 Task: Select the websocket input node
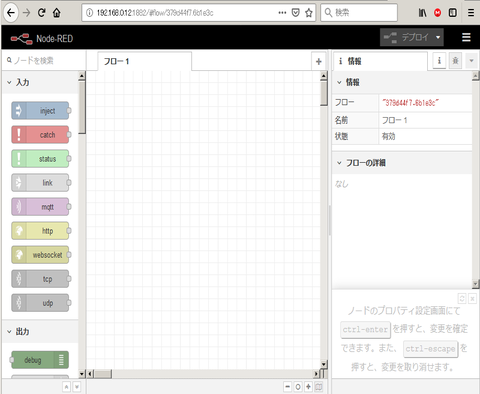click(40, 255)
